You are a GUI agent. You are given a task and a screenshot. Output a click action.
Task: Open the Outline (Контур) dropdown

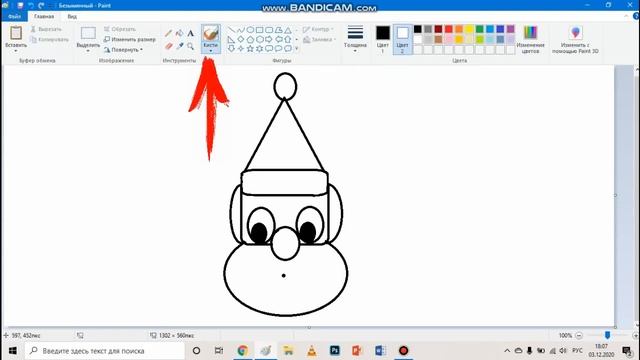coord(318,29)
